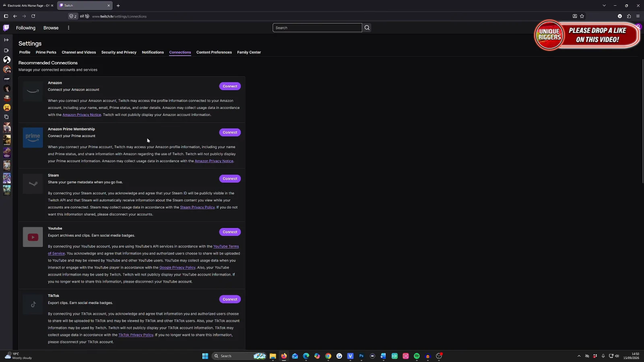The height and width of the screenshot is (362, 644).
Task: Click the install app icon beside bookmark star
Action: (x=575, y=16)
